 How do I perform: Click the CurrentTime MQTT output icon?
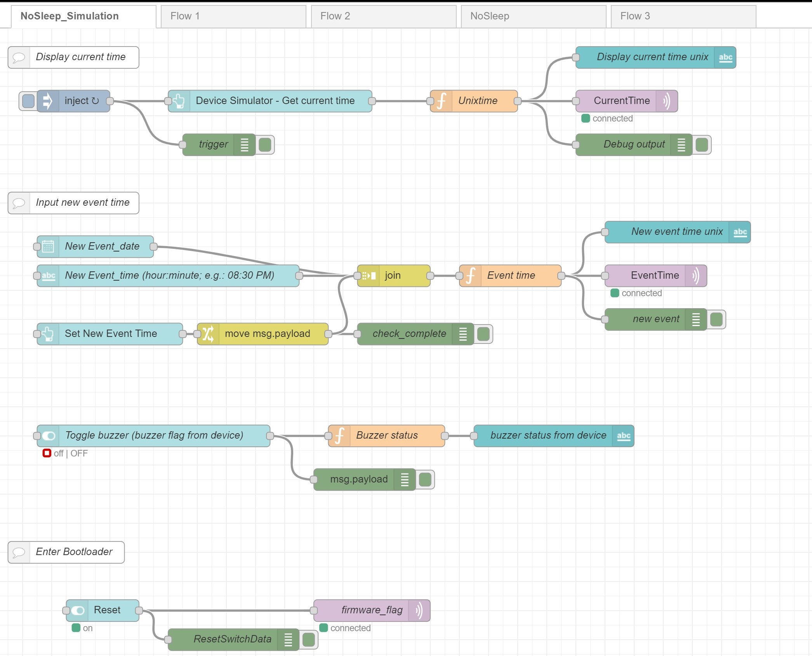point(666,101)
